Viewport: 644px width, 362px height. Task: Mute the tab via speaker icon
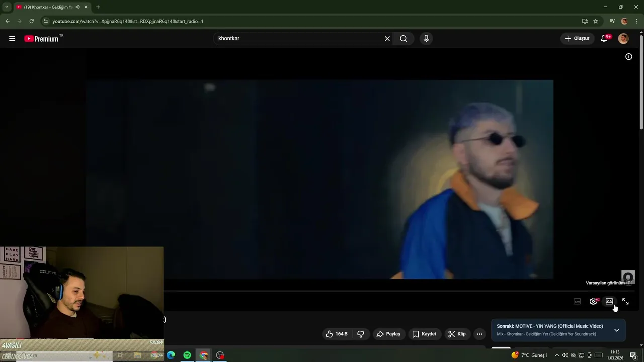77,7
